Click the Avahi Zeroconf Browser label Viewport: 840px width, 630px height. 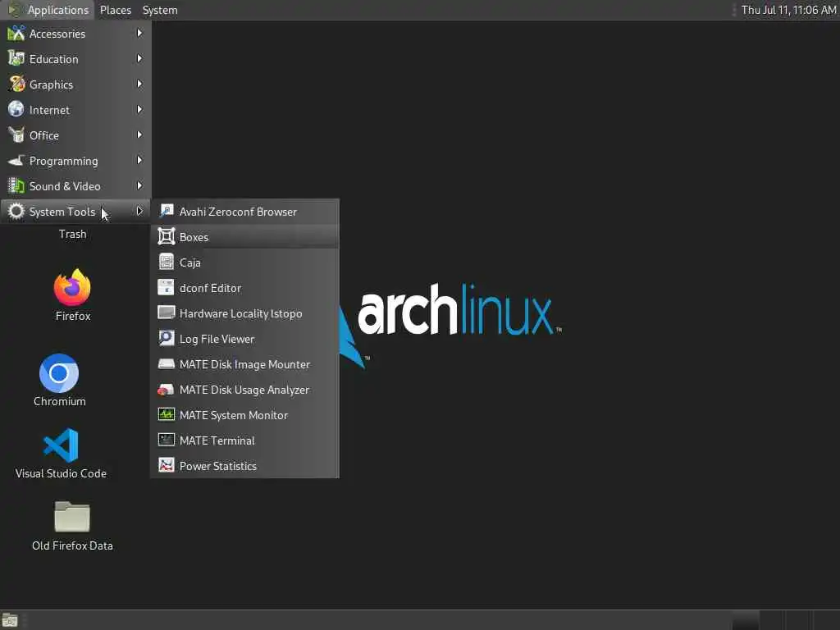(238, 212)
